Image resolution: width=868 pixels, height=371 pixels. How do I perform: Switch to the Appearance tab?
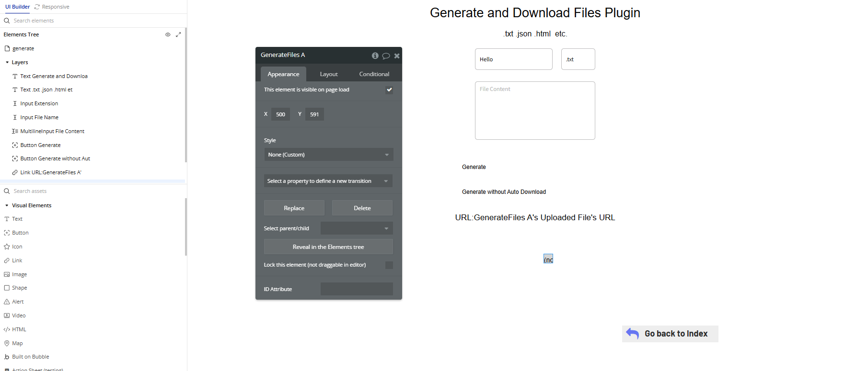pyautogui.click(x=283, y=74)
